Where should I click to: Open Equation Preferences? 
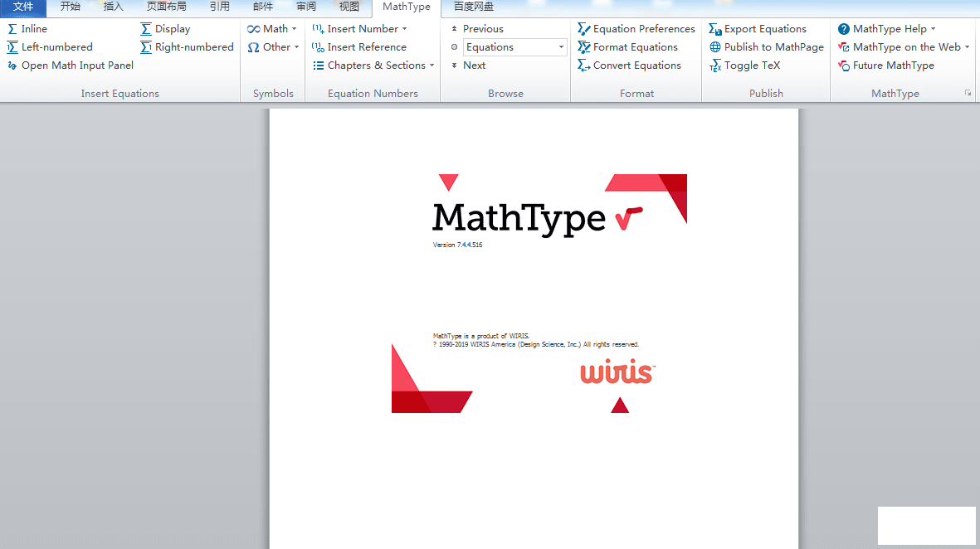(636, 29)
